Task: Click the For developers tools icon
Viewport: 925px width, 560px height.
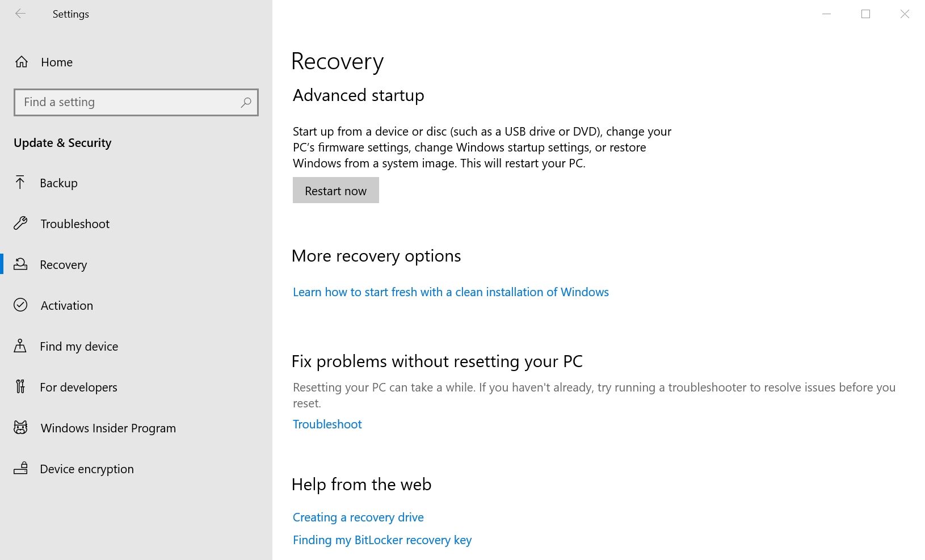Action: 20,386
